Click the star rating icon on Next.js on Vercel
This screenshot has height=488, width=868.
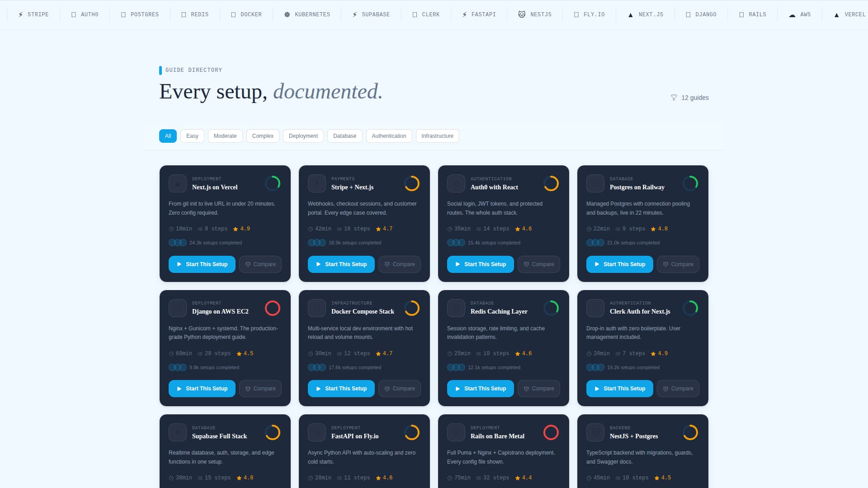236,229
